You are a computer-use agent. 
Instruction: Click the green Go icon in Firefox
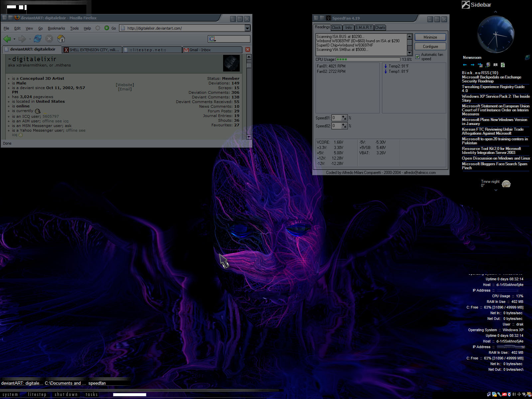(107, 28)
